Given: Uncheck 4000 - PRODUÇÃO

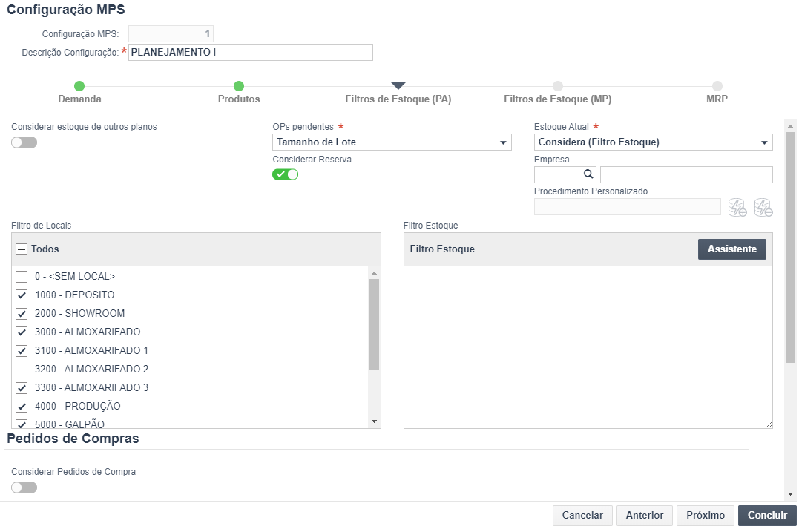Looking at the screenshot, I should (22, 406).
